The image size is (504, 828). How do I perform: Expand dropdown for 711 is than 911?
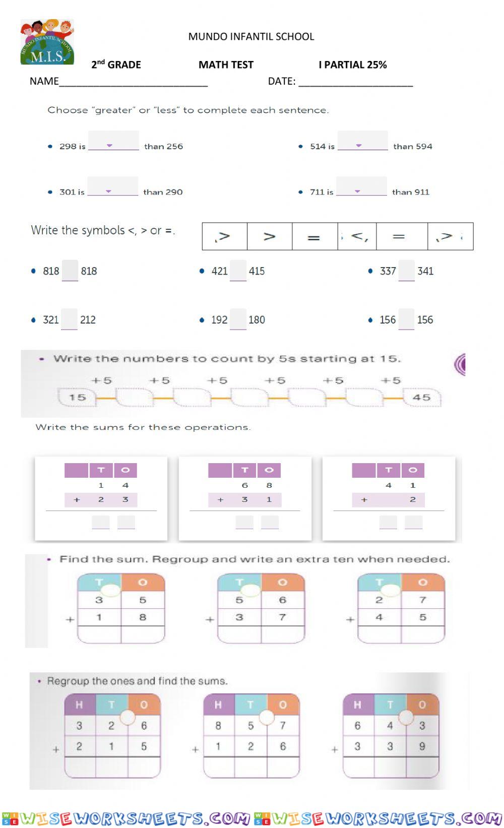[361, 186]
